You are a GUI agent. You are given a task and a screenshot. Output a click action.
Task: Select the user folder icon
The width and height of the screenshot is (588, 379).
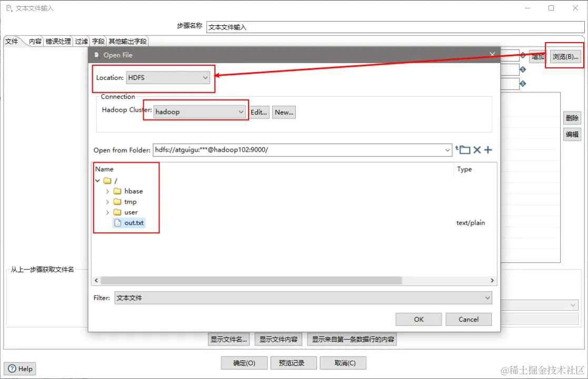pos(117,212)
